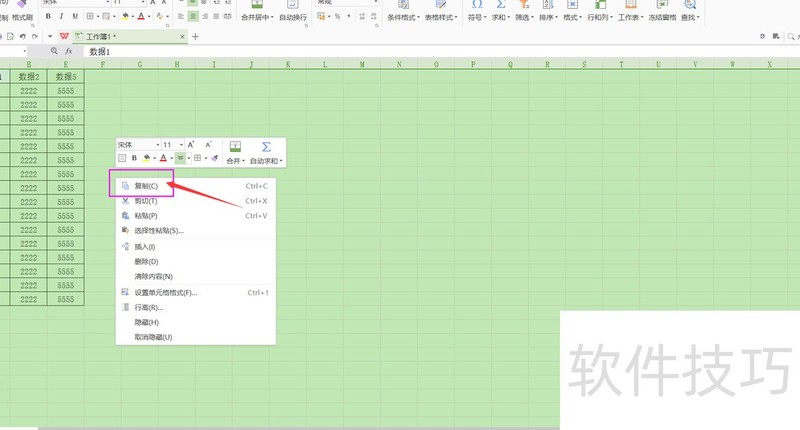The height and width of the screenshot is (430, 800).
Task: Select 删除(D) in the context menu
Action: pos(195,262)
